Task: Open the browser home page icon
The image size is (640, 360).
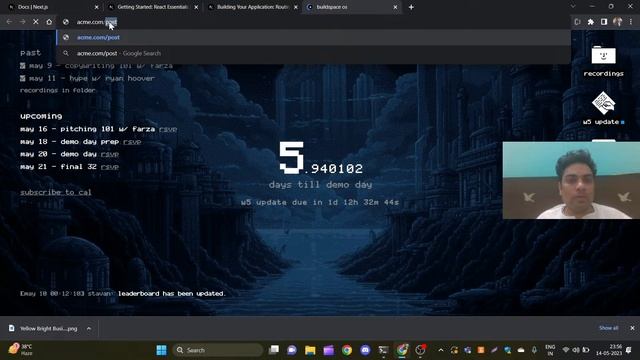Action: click(49, 22)
